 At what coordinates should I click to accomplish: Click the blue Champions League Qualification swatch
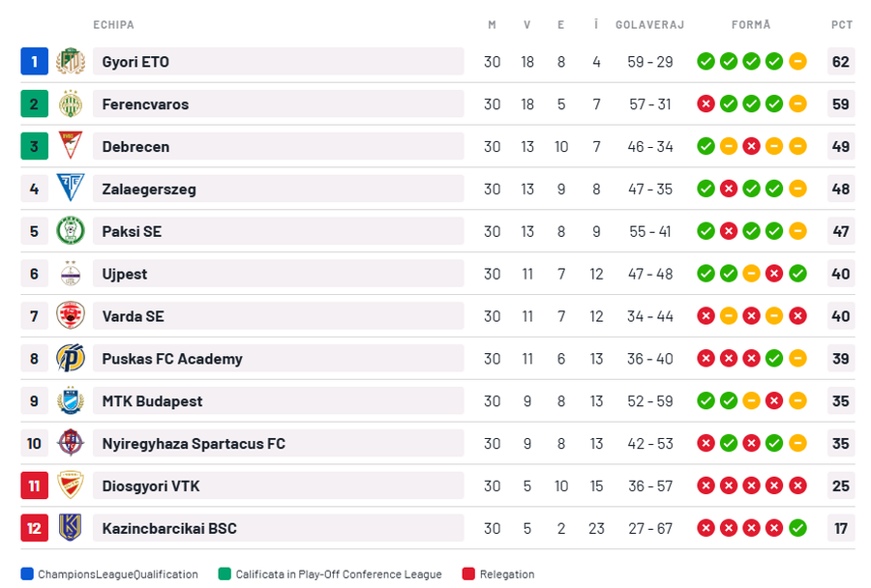point(27,574)
